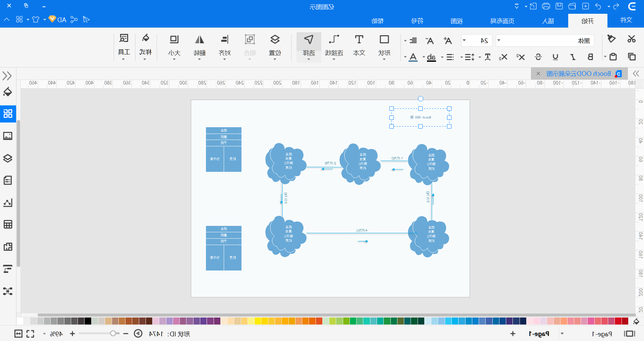The width and height of the screenshot is (644, 341).
Task: Adjust the zoom slider handle
Action: pyautogui.click(x=113, y=333)
